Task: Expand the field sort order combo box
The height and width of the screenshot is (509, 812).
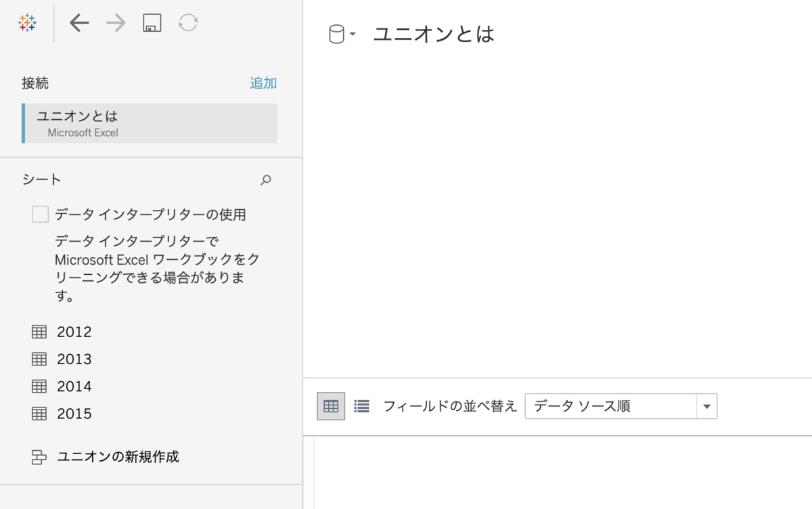Action: pyautogui.click(x=706, y=406)
